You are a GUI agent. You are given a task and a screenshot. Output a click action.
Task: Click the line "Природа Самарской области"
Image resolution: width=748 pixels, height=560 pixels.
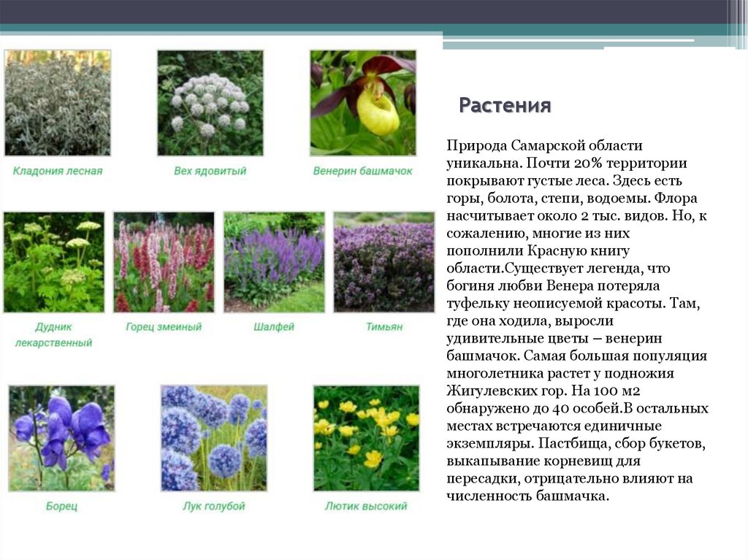(544, 145)
